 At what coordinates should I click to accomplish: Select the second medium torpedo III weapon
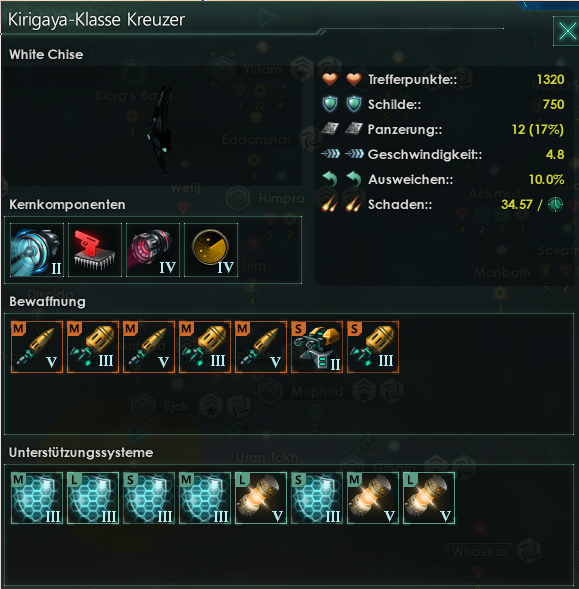coord(205,347)
